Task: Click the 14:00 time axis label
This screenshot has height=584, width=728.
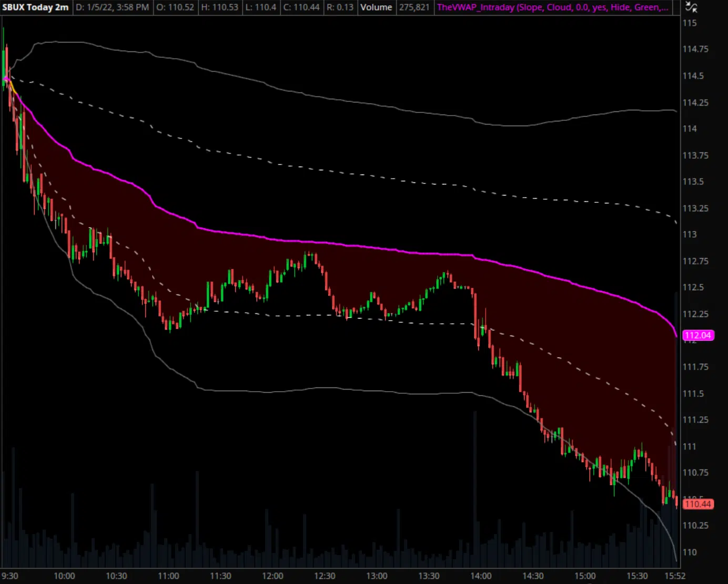Action: (481, 576)
